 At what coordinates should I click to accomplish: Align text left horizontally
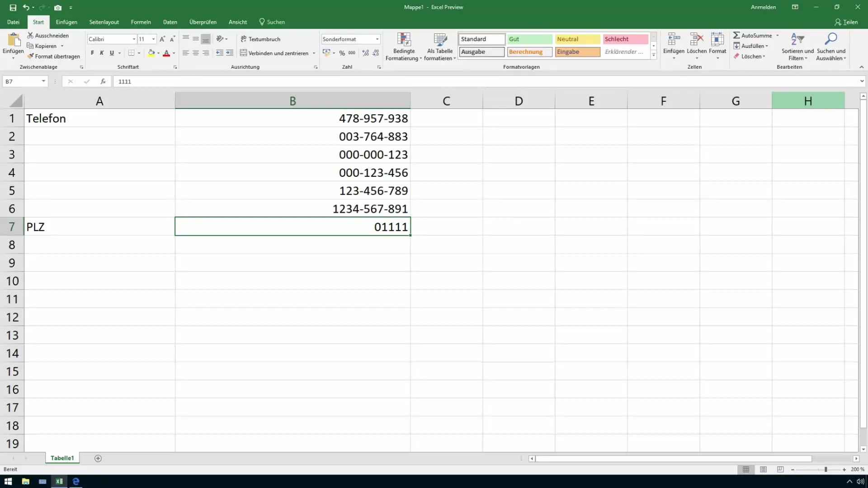pyautogui.click(x=186, y=53)
